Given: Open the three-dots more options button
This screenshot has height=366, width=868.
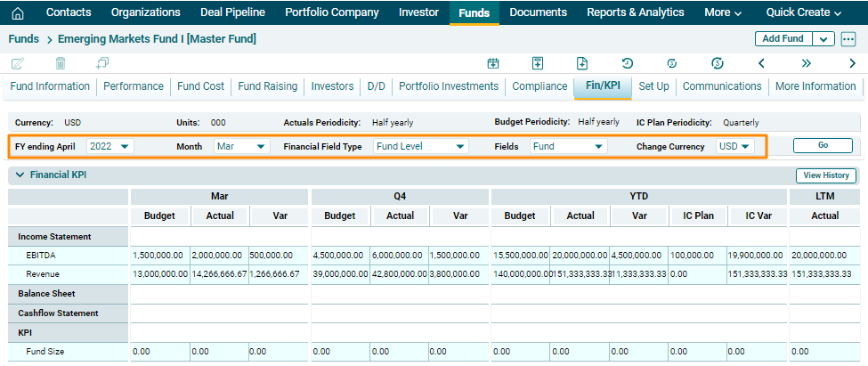Looking at the screenshot, I should coord(848,39).
